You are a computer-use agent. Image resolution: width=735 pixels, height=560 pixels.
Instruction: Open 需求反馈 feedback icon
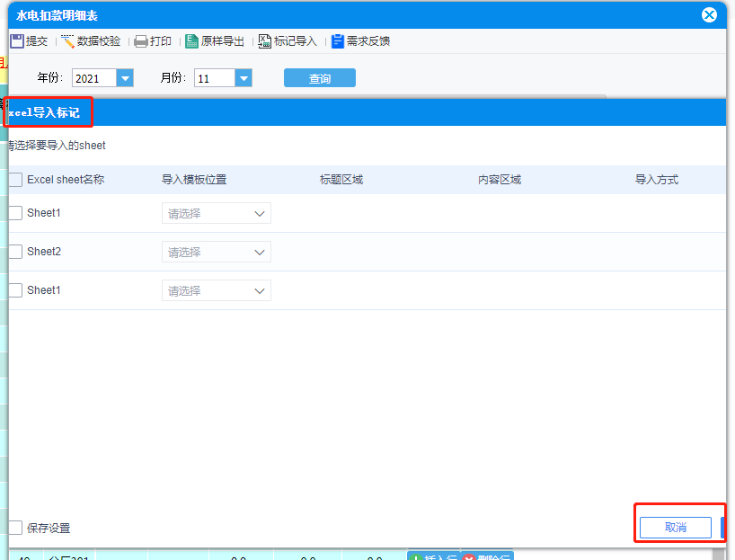click(338, 41)
